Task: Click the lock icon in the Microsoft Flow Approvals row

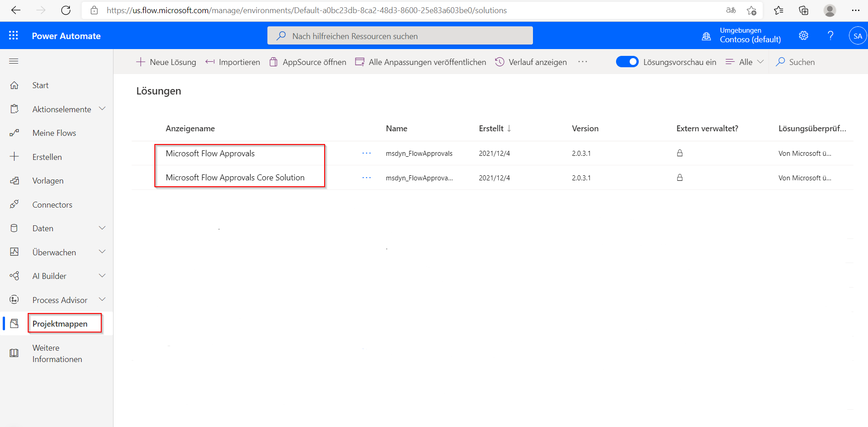Action: pyautogui.click(x=680, y=153)
